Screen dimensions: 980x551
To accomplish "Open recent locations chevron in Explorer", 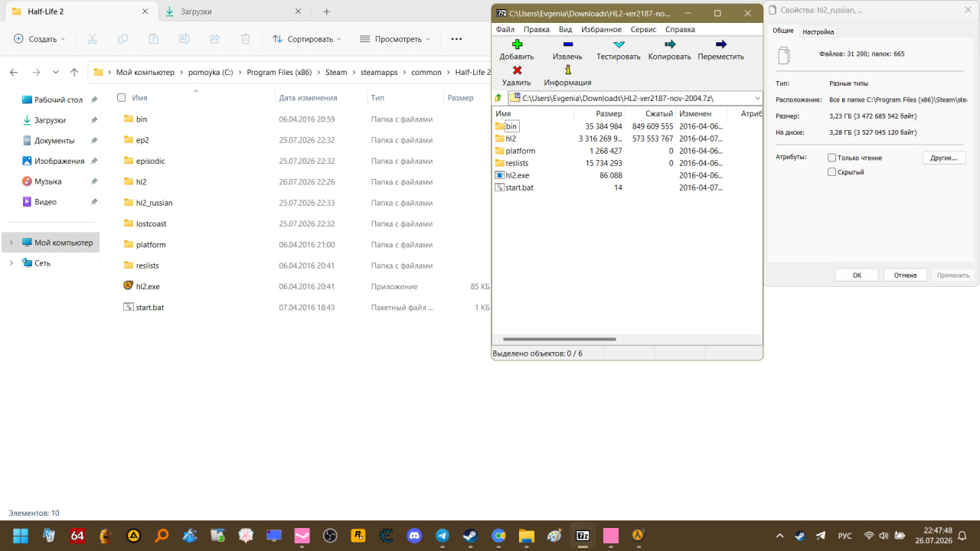I will [x=56, y=72].
